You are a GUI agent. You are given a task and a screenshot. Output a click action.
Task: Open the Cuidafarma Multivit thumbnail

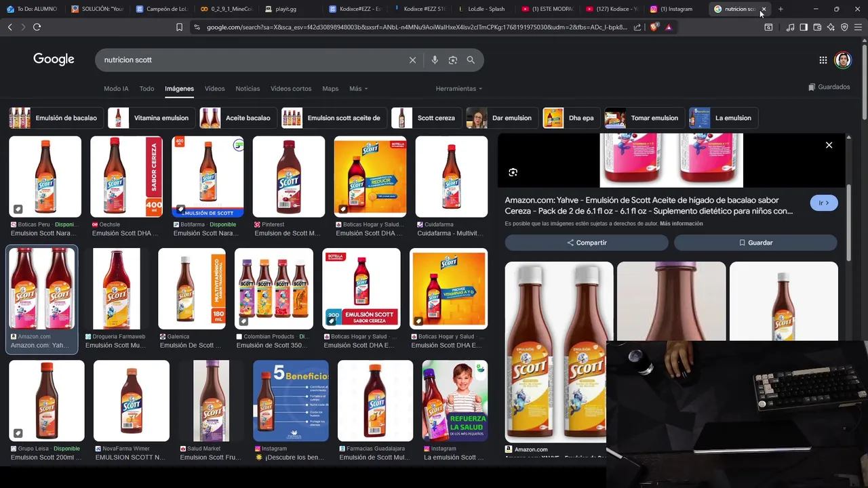tap(452, 177)
